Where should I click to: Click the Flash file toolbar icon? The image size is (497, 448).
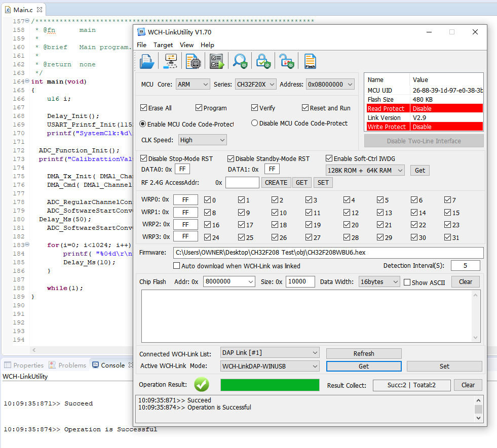(x=310, y=61)
